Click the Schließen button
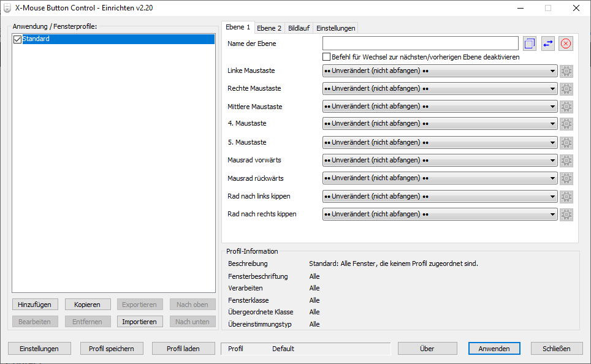The height and width of the screenshot is (364, 591). (x=557, y=349)
